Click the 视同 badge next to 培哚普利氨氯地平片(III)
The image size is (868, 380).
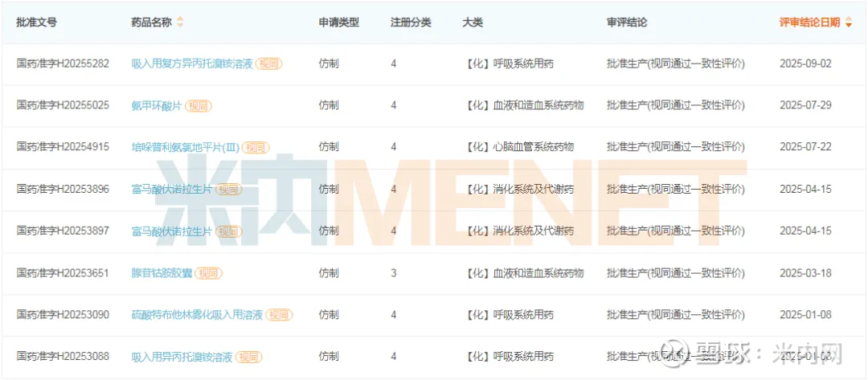256,148
